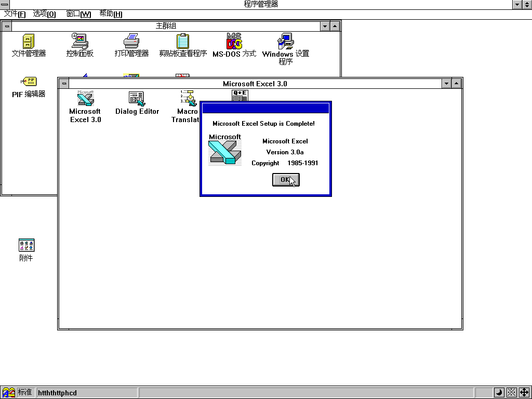Select the Q+E program icon

(240, 95)
